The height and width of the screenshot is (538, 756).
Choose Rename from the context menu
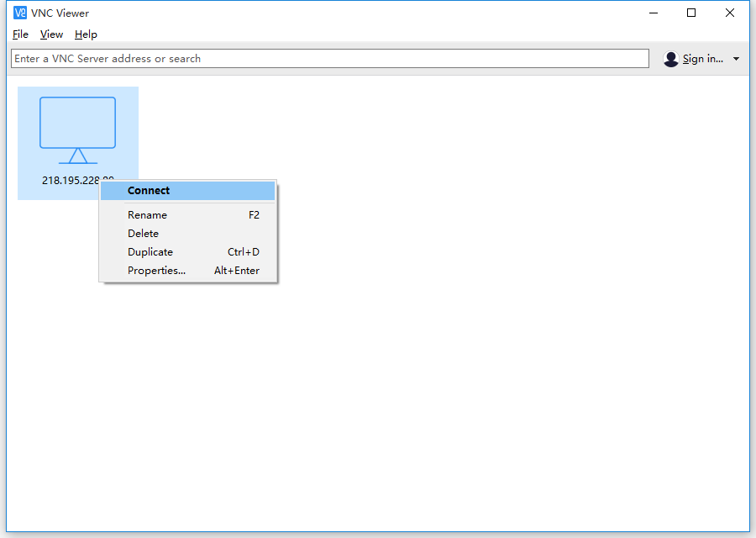click(188, 215)
